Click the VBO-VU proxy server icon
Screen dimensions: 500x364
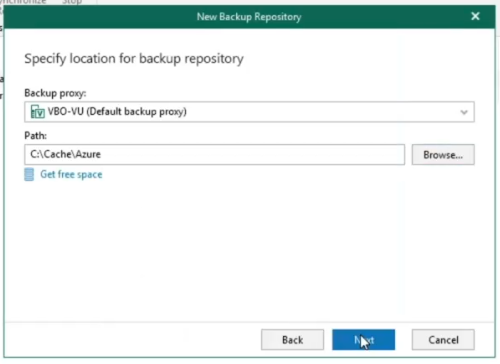[37, 112]
